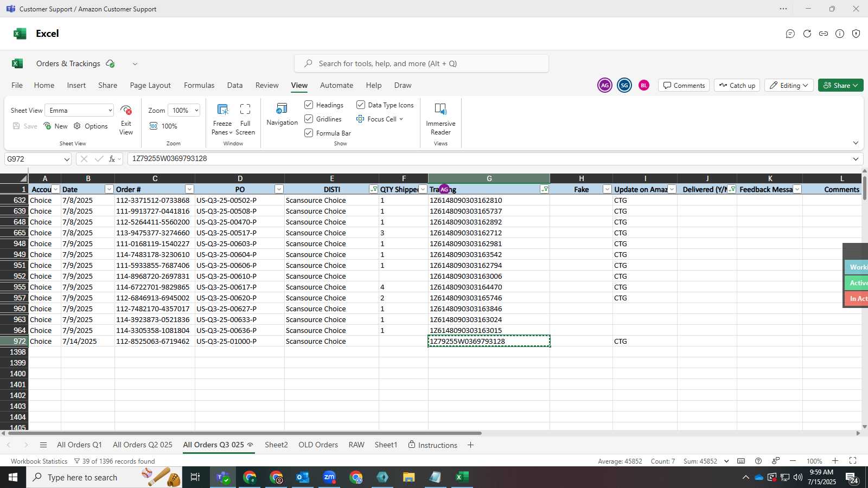Toggle the Headings checkbox
The width and height of the screenshot is (868, 488).
pyautogui.click(x=309, y=105)
